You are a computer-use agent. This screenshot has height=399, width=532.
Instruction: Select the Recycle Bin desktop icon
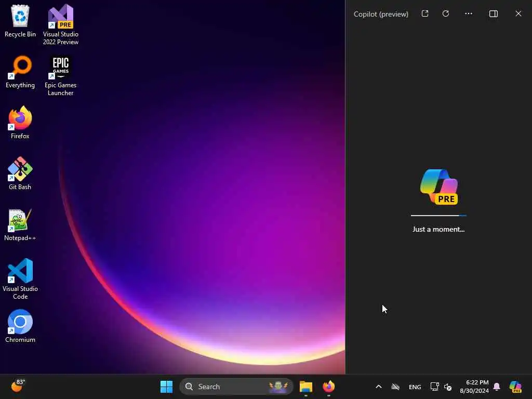point(20,21)
